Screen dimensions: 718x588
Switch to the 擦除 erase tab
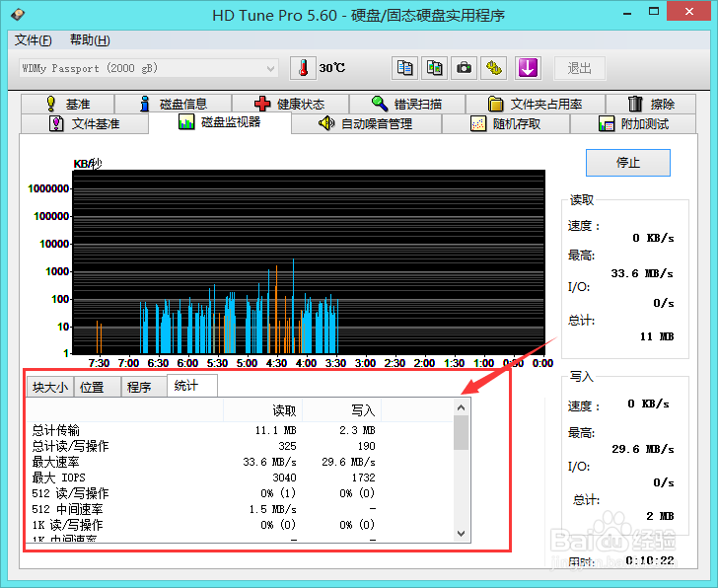(x=651, y=104)
